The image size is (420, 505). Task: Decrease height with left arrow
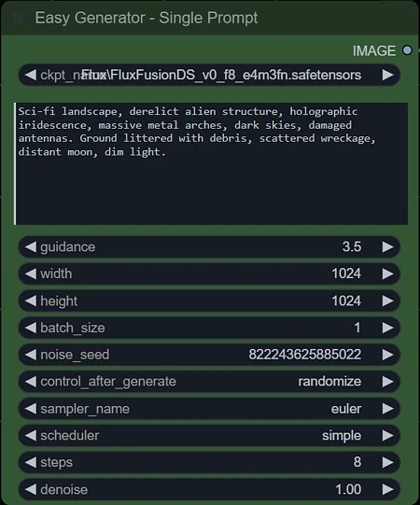pos(31,301)
